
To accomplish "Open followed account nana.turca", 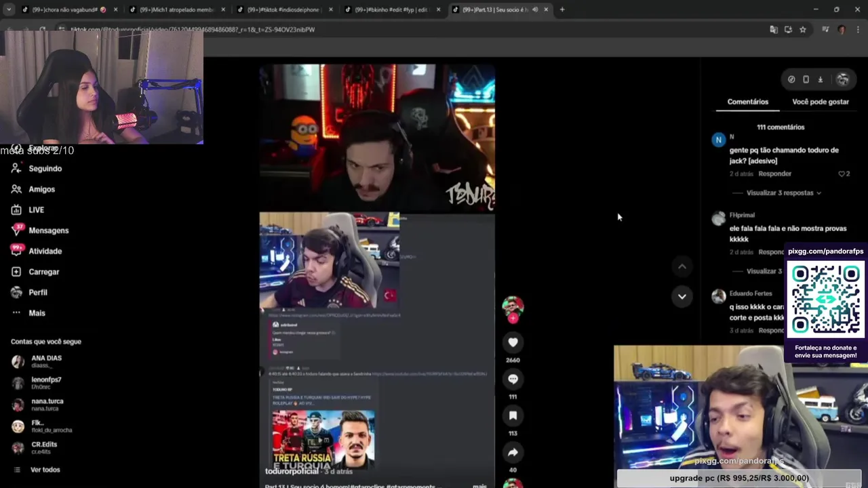I will coord(47,405).
